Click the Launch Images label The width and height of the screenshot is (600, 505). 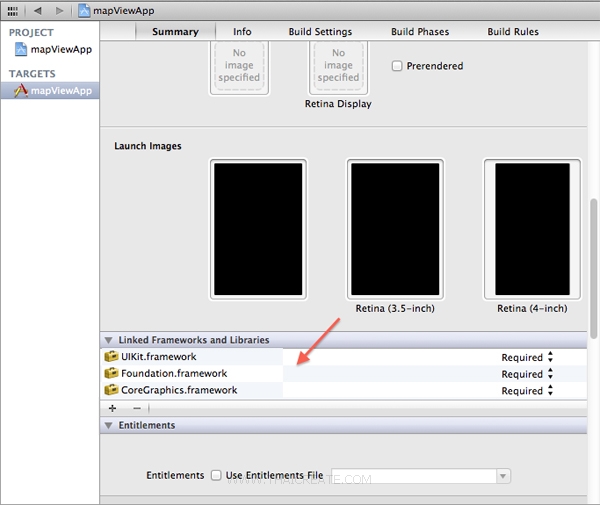[148, 146]
